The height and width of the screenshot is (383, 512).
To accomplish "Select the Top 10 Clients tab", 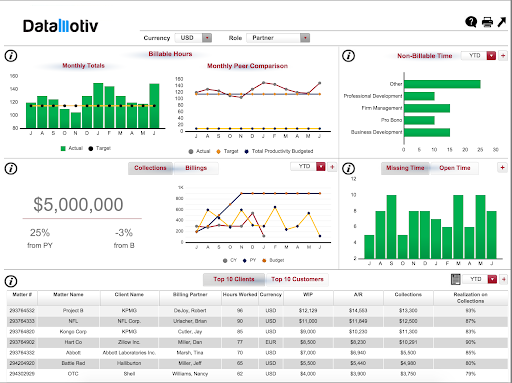I will click(234, 279).
